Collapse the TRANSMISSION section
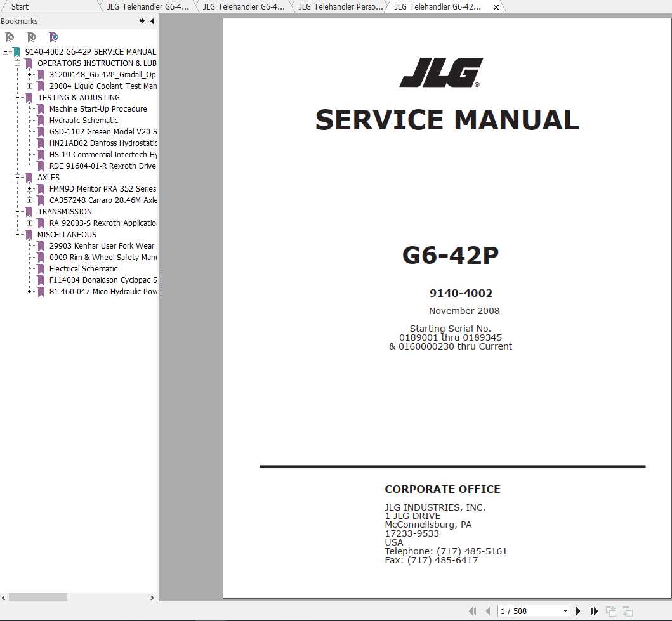This screenshot has width=672, height=621. tap(18, 212)
